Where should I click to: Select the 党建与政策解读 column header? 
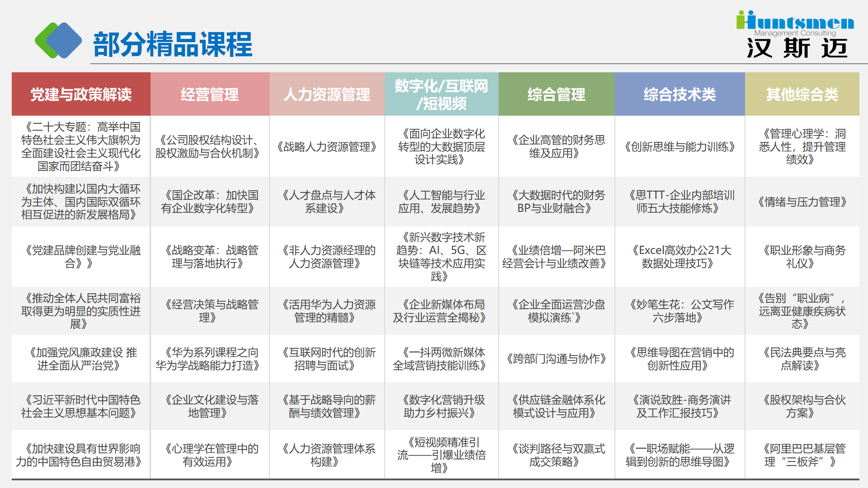[x=81, y=94]
